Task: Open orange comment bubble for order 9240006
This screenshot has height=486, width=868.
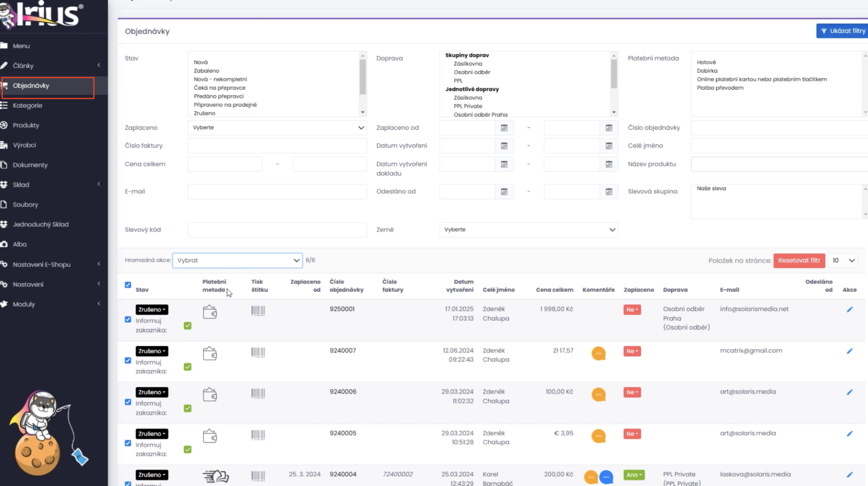Action: 598,395
